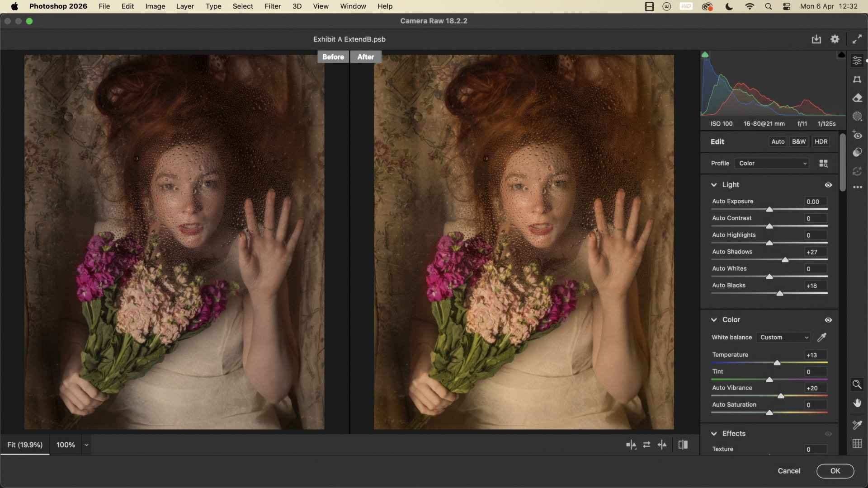868x488 pixels.
Task: Select the Remove eraser tool
Action: (857, 98)
